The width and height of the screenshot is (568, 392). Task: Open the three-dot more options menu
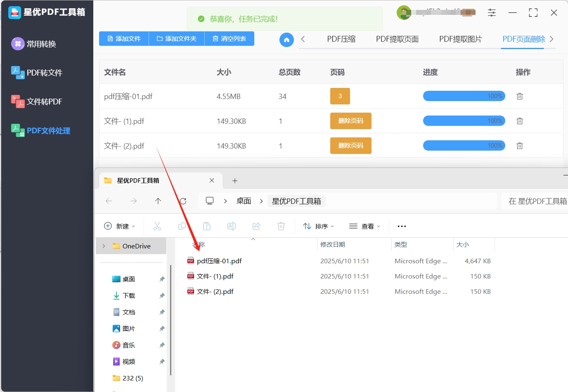(402, 226)
